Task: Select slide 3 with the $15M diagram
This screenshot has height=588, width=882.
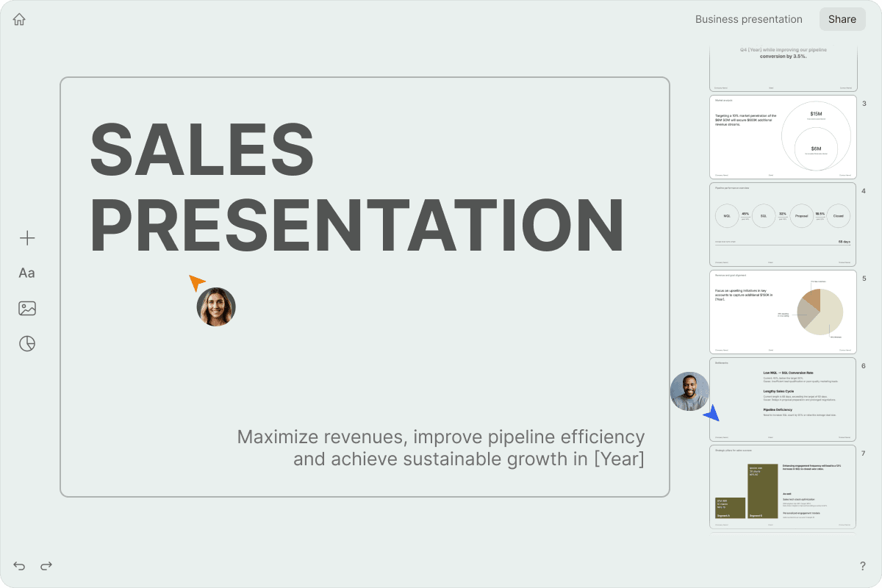Action: [x=782, y=137]
